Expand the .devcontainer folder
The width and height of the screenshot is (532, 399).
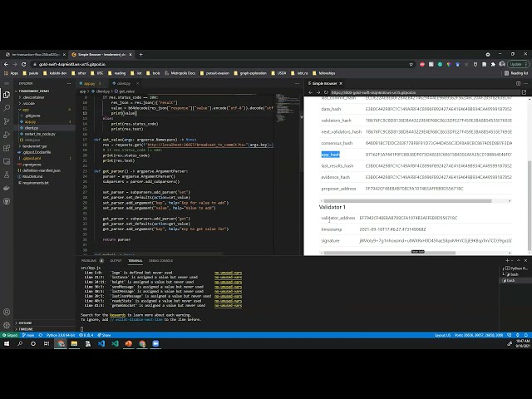pos(32,97)
